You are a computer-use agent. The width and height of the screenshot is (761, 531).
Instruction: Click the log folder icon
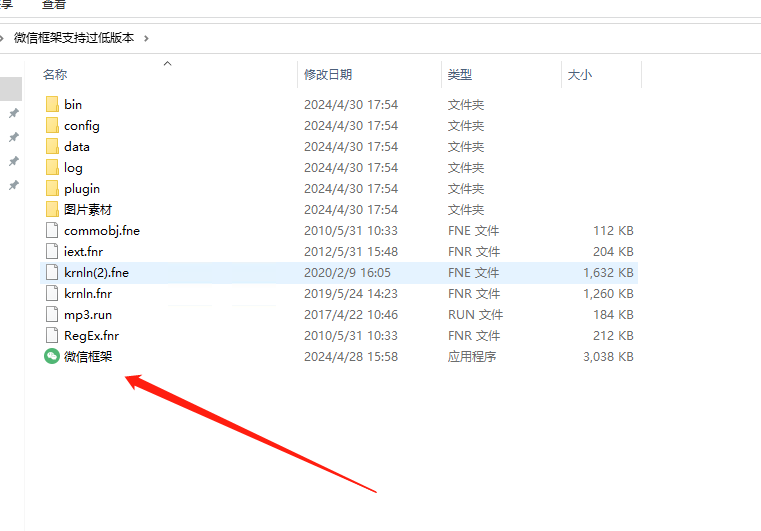52,167
